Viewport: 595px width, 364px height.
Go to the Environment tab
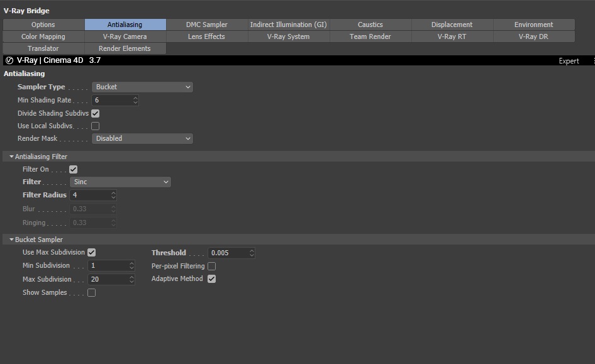pos(534,25)
